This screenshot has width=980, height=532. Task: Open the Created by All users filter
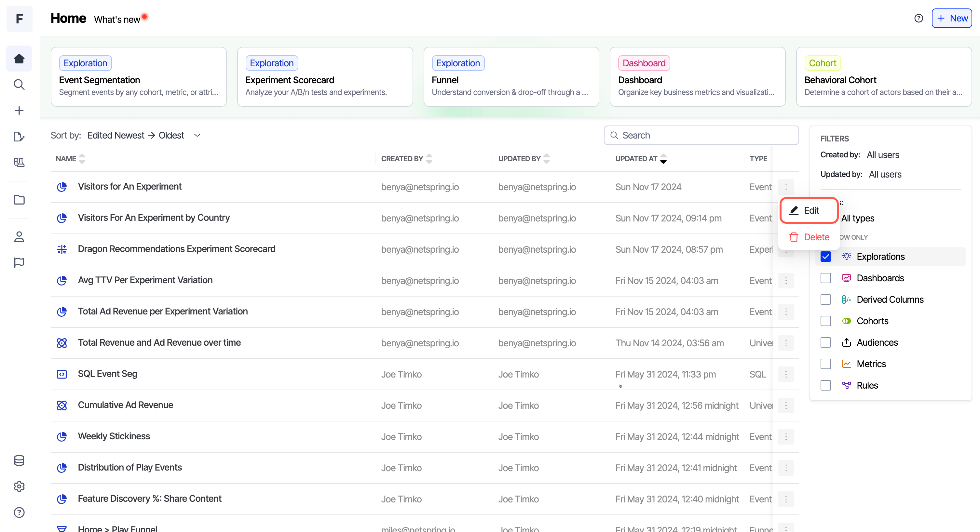[883, 155]
